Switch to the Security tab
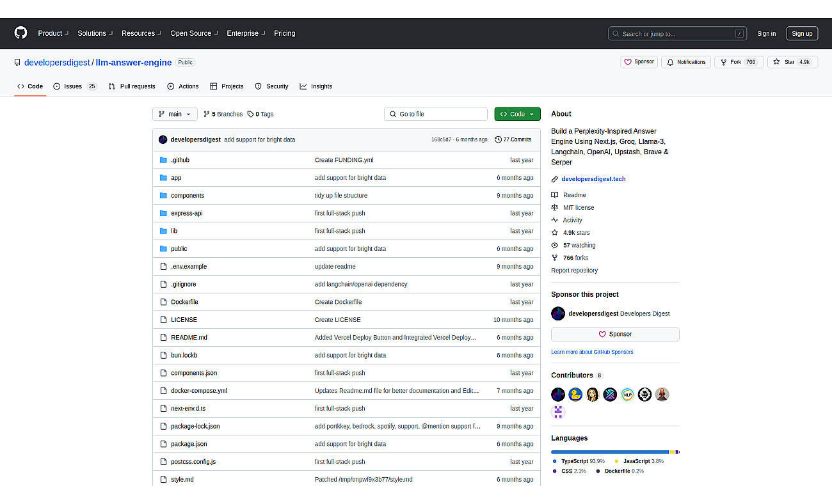Screen dimensions: 832x504 (271, 86)
